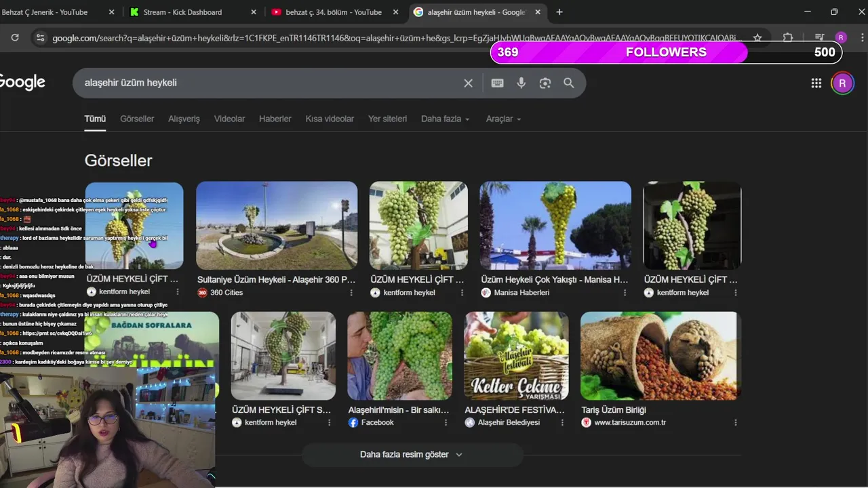Submit search with the magnifier icon
The height and width of the screenshot is (488, 868).
click(x=569, y=83)
